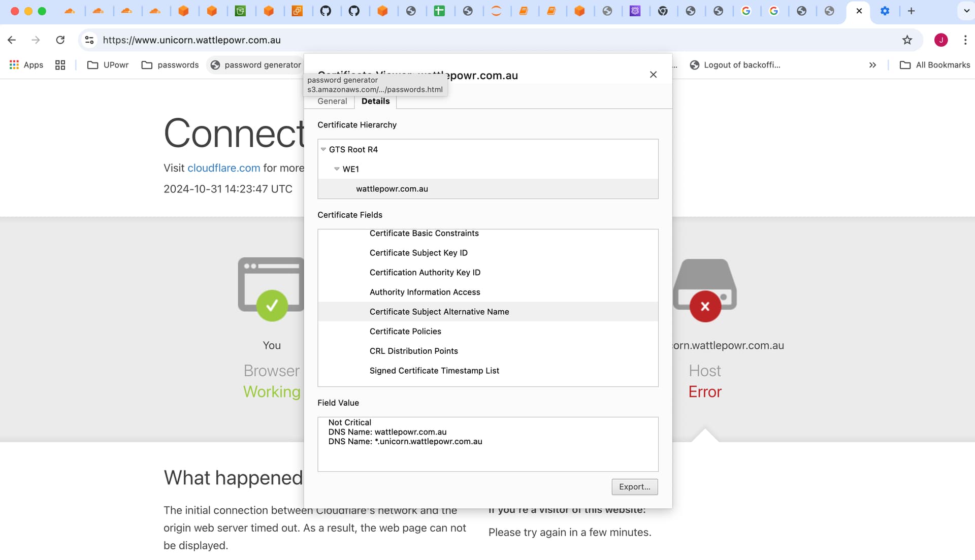Open a new tab with the plus button
Image resolution: width=975 pixels, height=560 pixels.
911,11
